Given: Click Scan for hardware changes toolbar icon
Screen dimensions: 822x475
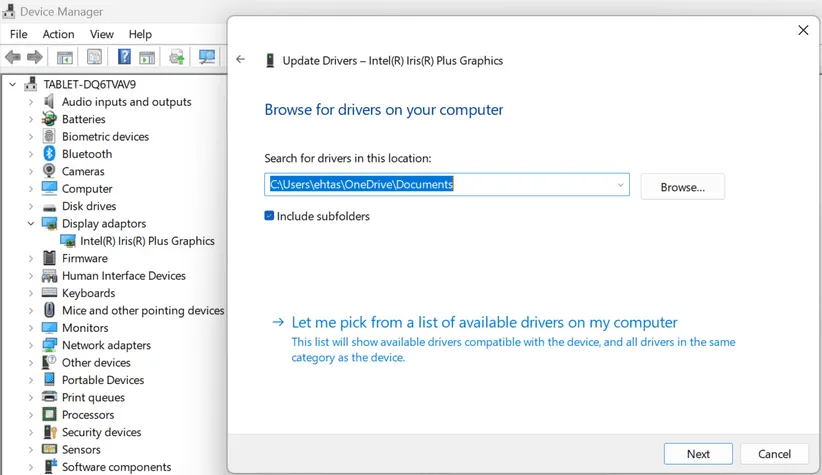Looking at the screenshot, I should [207, 57].
